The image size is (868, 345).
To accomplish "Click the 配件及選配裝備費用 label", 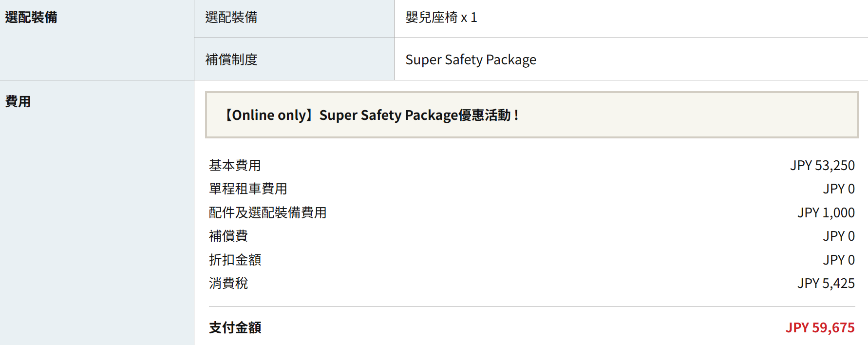I will pos(267,213).
